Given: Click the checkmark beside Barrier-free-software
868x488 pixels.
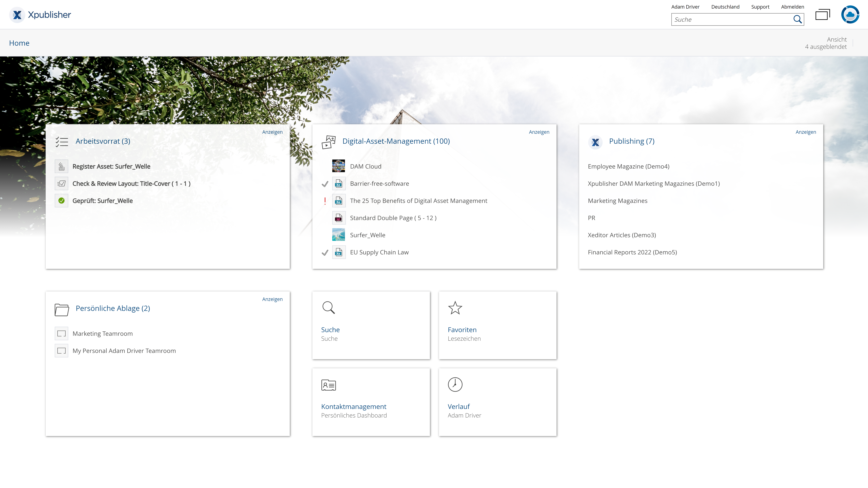Looking at the screenshot, I should pyautogui.click(x=325, y=184).
